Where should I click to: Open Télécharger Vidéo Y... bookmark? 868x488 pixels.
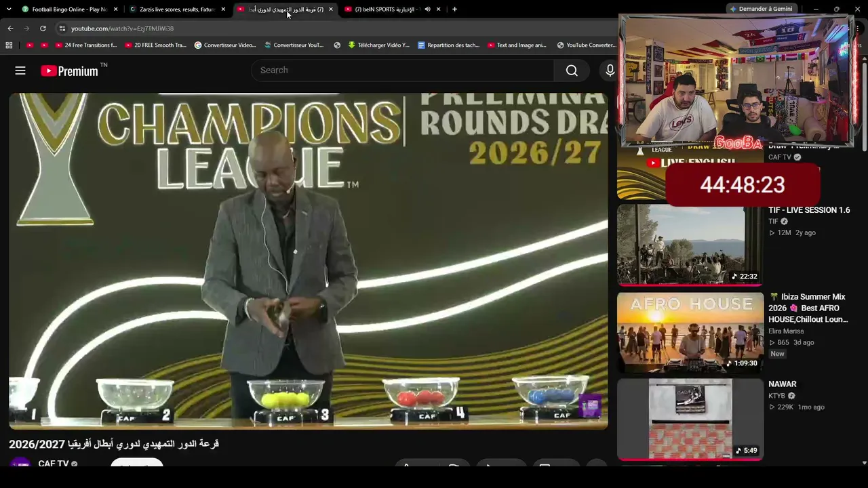(379, 45)
